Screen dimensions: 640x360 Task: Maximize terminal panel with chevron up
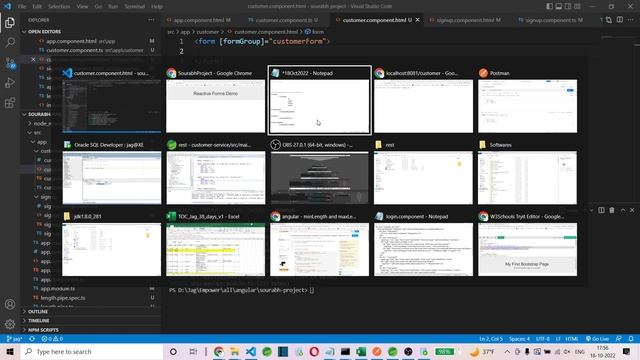(623, 210)
